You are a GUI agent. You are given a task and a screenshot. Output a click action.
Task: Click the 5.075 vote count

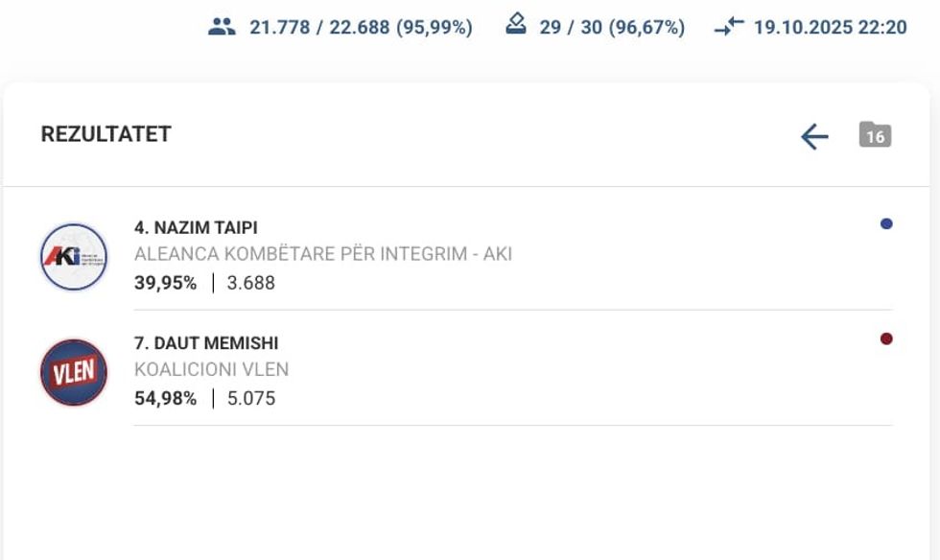251,398
